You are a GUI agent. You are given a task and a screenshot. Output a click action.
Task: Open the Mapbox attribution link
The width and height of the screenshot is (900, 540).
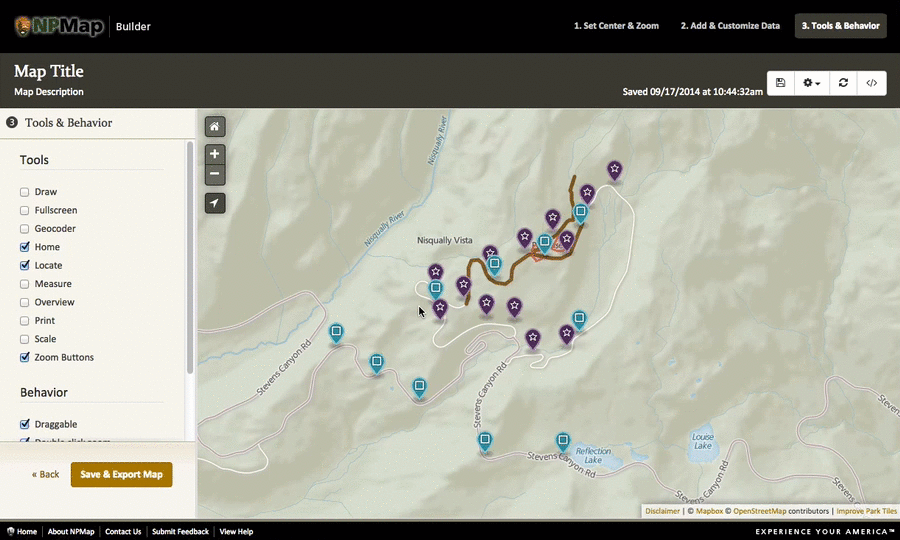[x=709, y=511]
